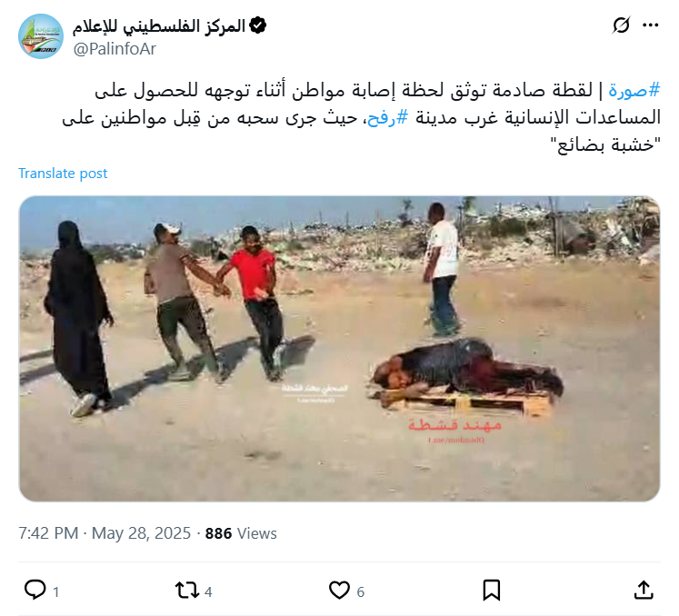The image size is (679, 616).
Task: Click the Translate post link
Action: 63,174
